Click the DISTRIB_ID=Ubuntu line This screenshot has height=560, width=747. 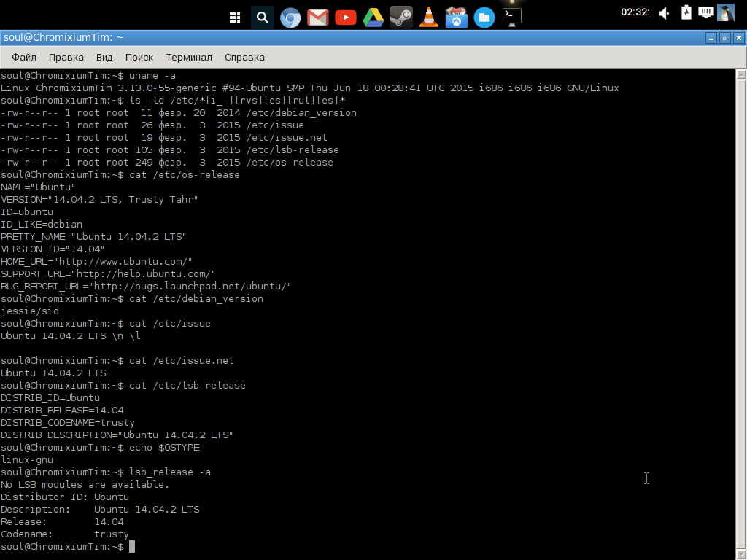click(50, 397)
